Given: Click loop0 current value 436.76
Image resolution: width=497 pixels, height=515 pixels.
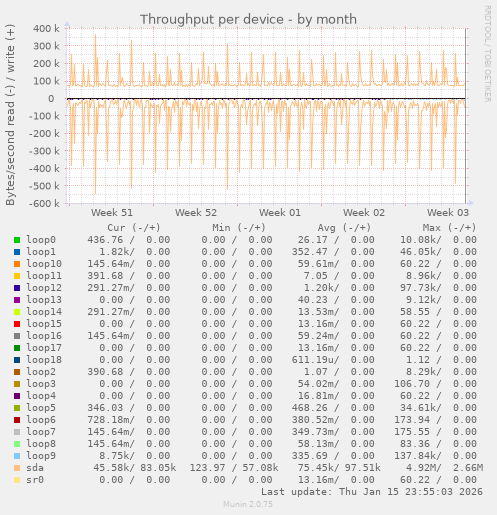Looking at the screenshot, I should pyautogui.click(x=105, y=240).
